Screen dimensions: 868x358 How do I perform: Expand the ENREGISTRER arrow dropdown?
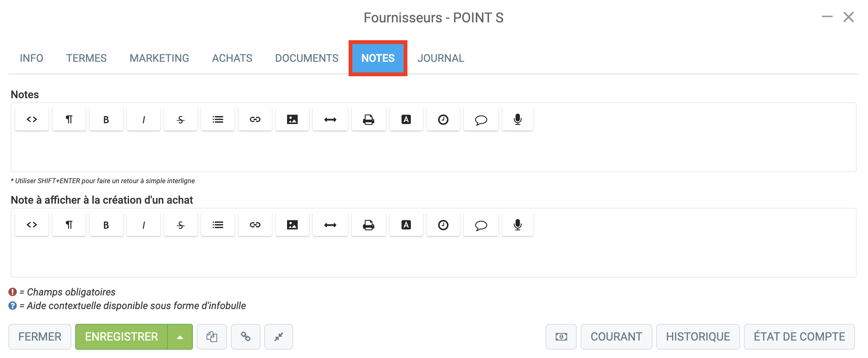coord(180,337)
